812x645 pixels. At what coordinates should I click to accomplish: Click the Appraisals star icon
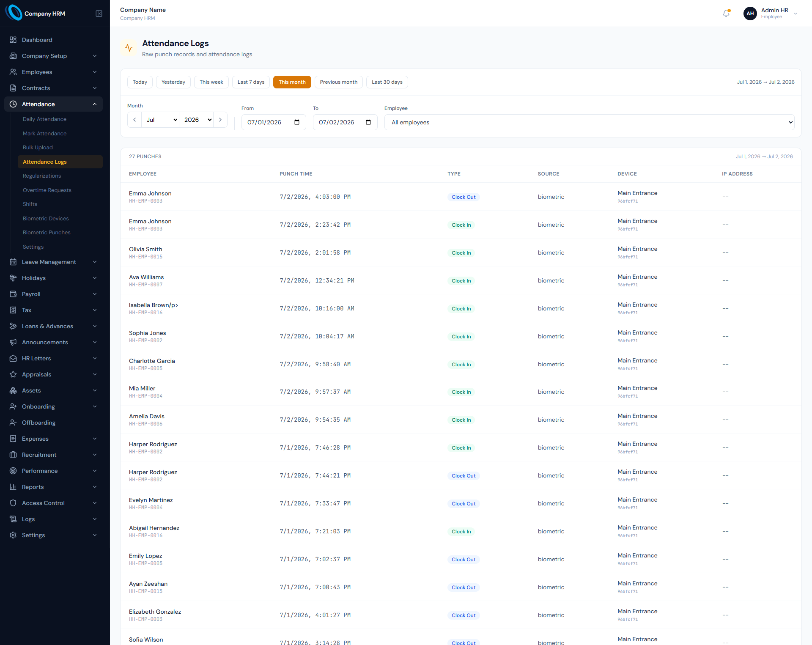[13, 374]
